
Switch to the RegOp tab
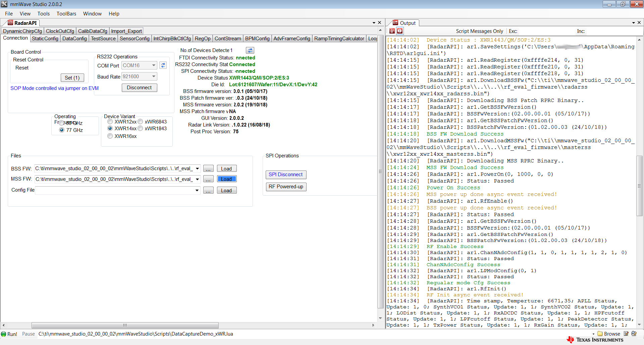tap(203, 39)
